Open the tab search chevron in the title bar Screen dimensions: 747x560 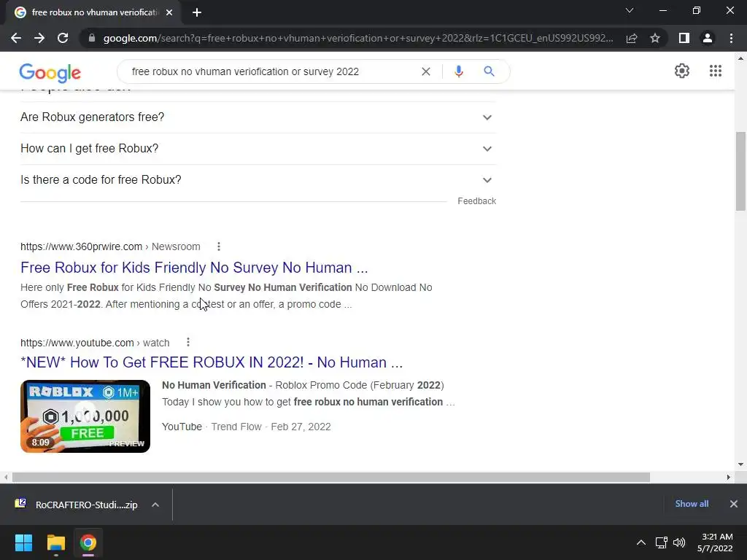(630, 10)
